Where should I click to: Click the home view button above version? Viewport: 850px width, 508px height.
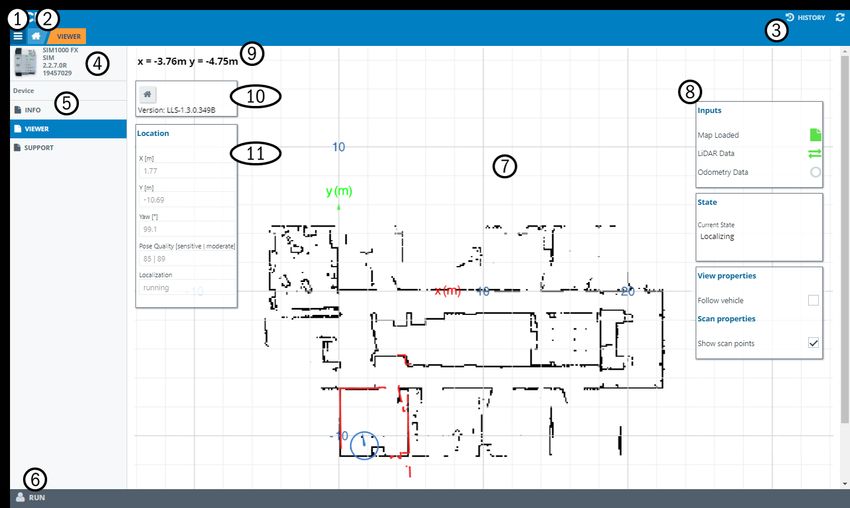[147, 94]
